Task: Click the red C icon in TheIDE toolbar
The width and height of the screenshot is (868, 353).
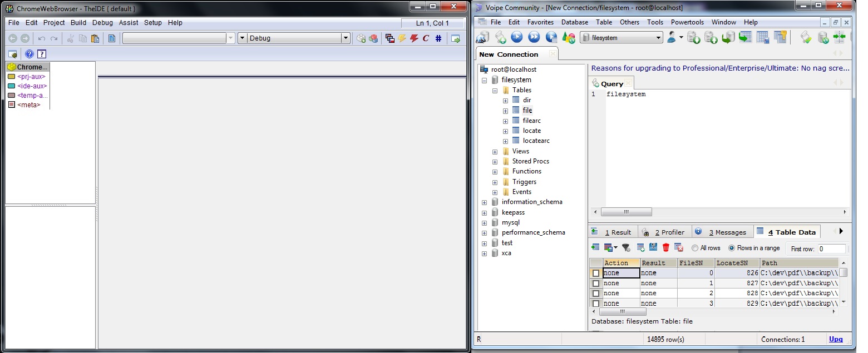Action: (426, 38)
